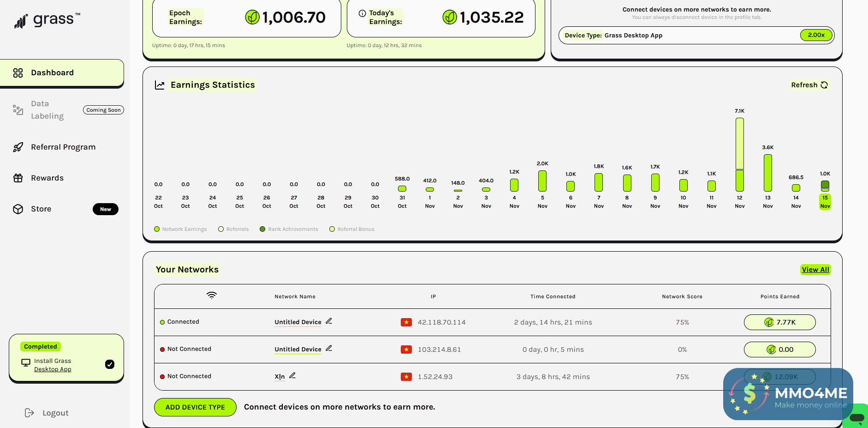Click the 0.00 points earned pill

point(780,350)
